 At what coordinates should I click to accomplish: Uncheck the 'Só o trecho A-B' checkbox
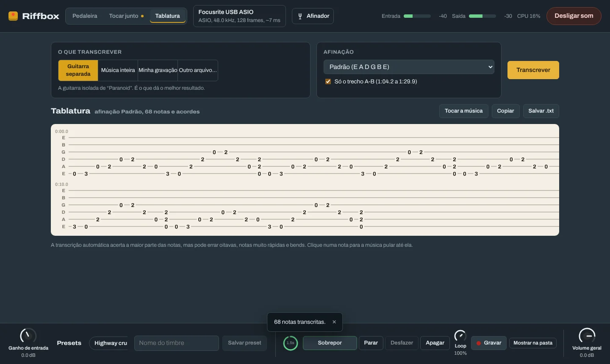pyautogui.click(x=328, y=82)
